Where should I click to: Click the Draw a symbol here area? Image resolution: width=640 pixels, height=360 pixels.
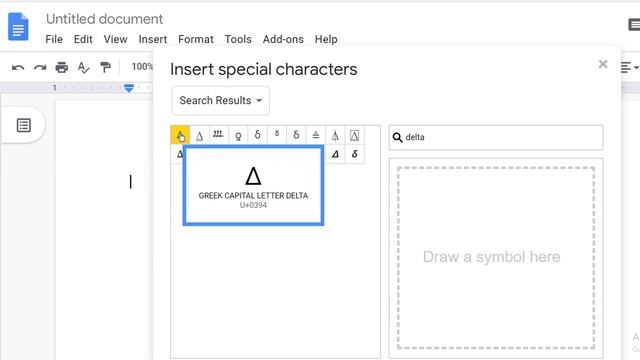click(x=496, y=258)
